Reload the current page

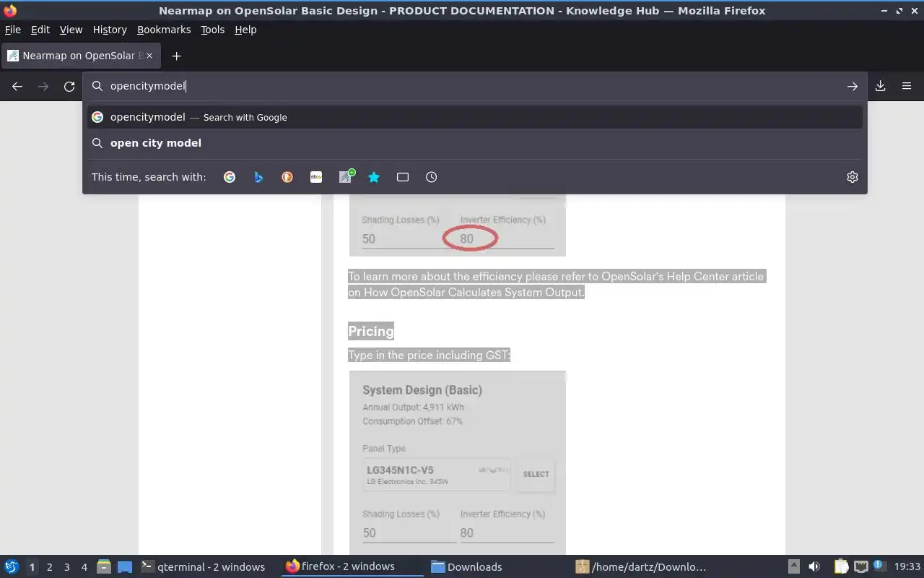[69, 86]
